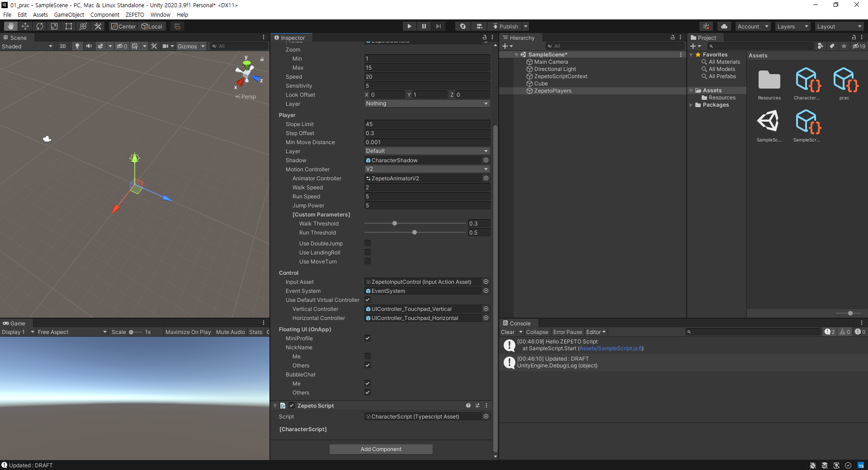Uncheck Use Default Virtual Controller

(368, 300)
